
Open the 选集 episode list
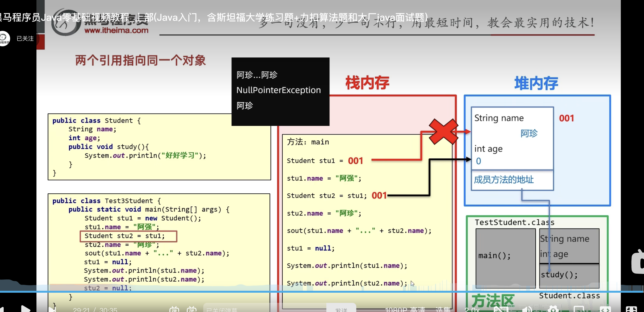pos(443,310)
